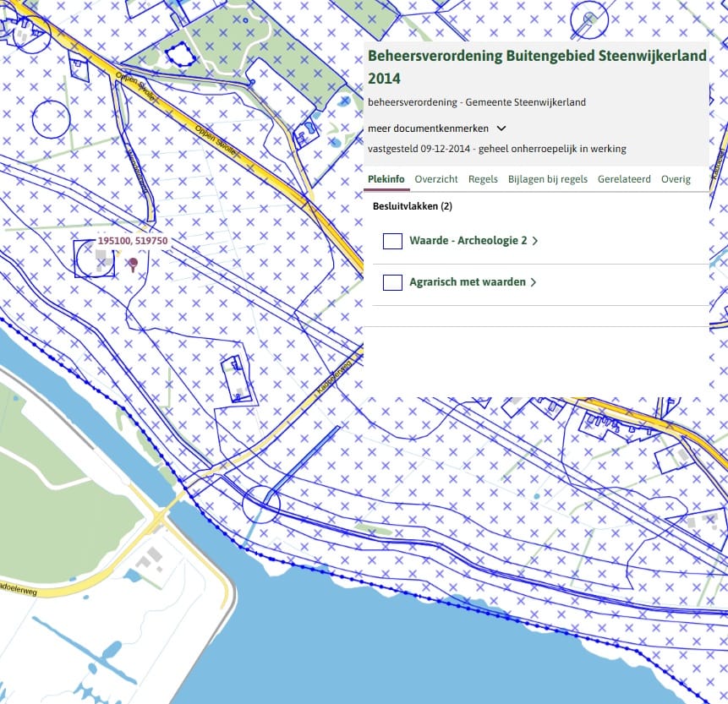Image resolution: width=728 pixels, height=704 pixels.
Task: Expand the chevron next to Waarde - Archeologie 2
Action: [x=535, y=241]
